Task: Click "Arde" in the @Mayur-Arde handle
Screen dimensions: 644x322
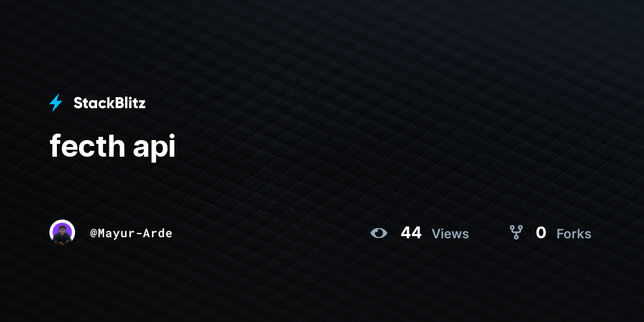Action: point(159,233)
